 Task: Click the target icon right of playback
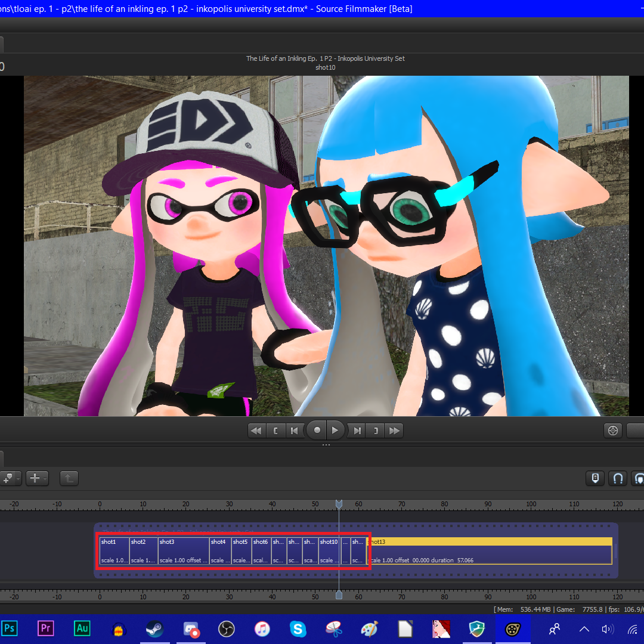pyautogui.click(x=612, y=430)
